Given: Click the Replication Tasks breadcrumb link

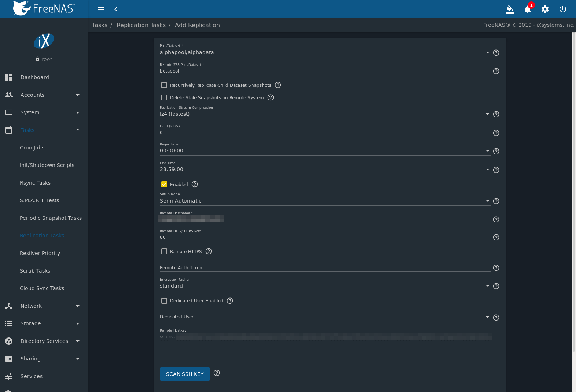Looking at the screenshot, I should (141, 25).
